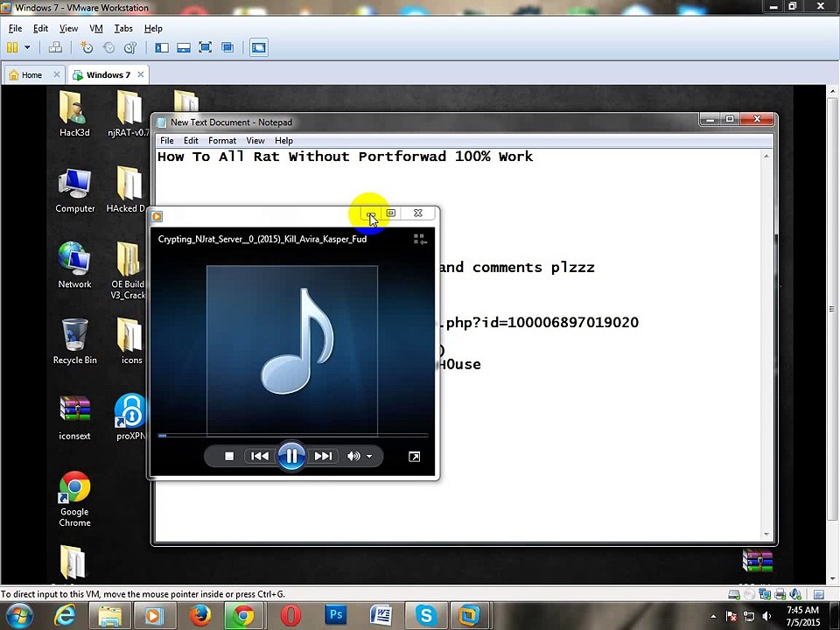
Task: Enter full screen mode via VMware toolbar
Action: pos(205,47)
